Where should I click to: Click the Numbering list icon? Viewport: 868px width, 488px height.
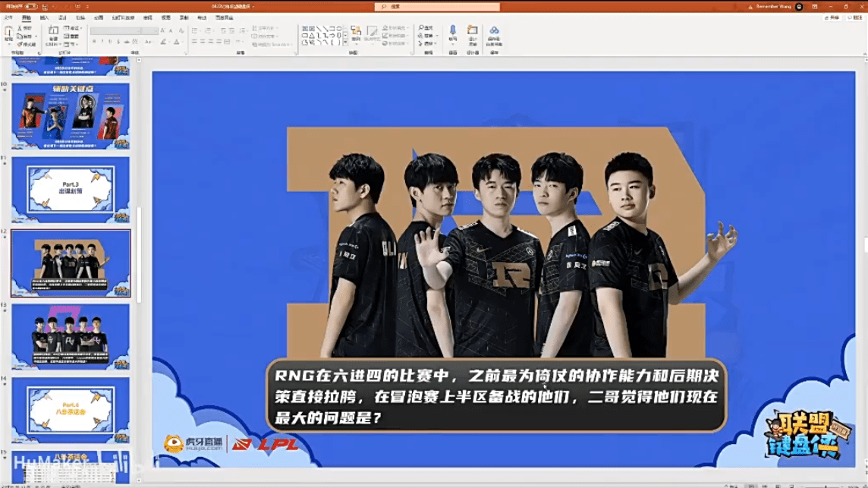point(209,31)
